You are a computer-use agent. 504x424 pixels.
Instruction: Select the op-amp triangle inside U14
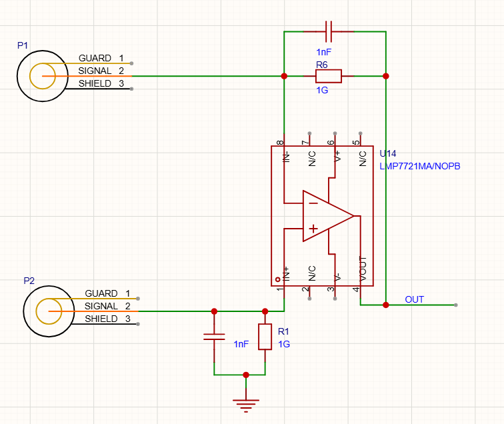tap(328, 216)
